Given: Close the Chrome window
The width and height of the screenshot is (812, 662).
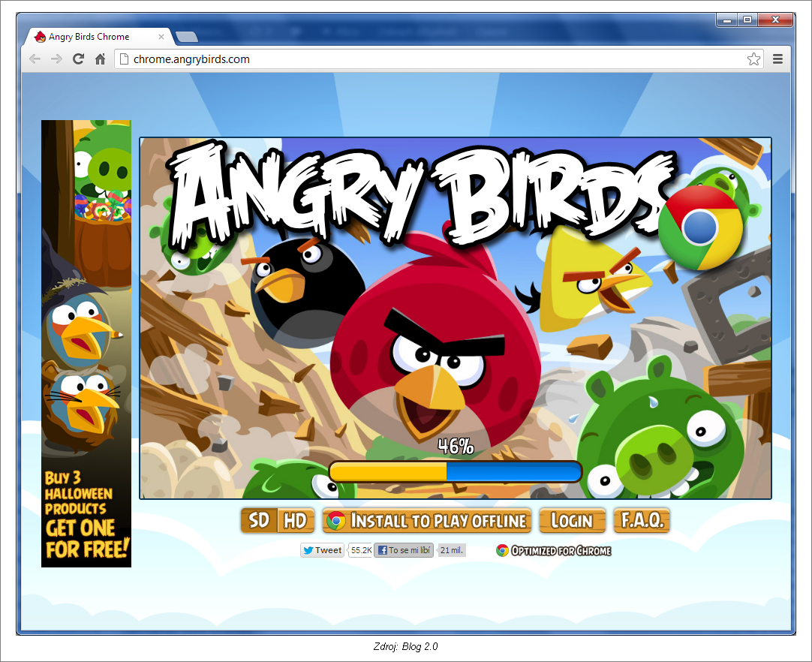Looking at the screenshot, I should (x=775, y=20).
